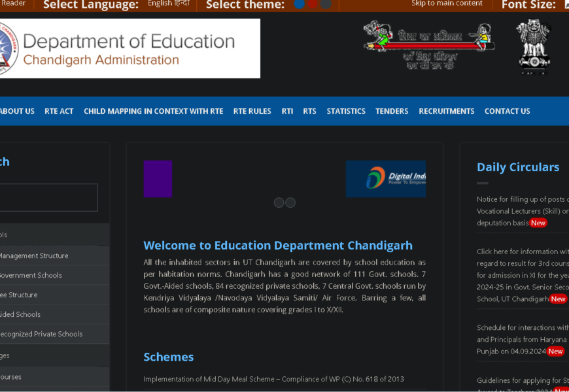Click the Department of Education logo banner
Image resolution: width=569 pixels, height=392 pixels.
pyautogui.click(x=130, y=48)
